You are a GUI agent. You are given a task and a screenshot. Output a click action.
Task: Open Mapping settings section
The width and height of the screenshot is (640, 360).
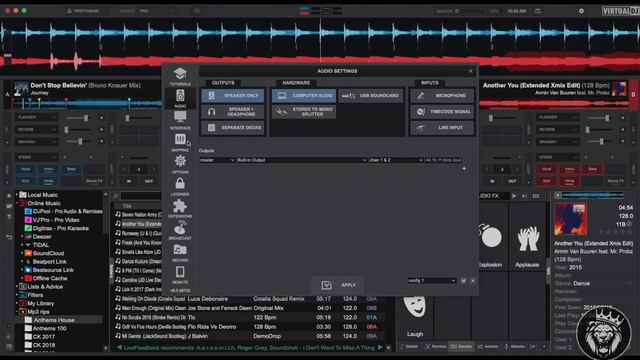point(180,143)
